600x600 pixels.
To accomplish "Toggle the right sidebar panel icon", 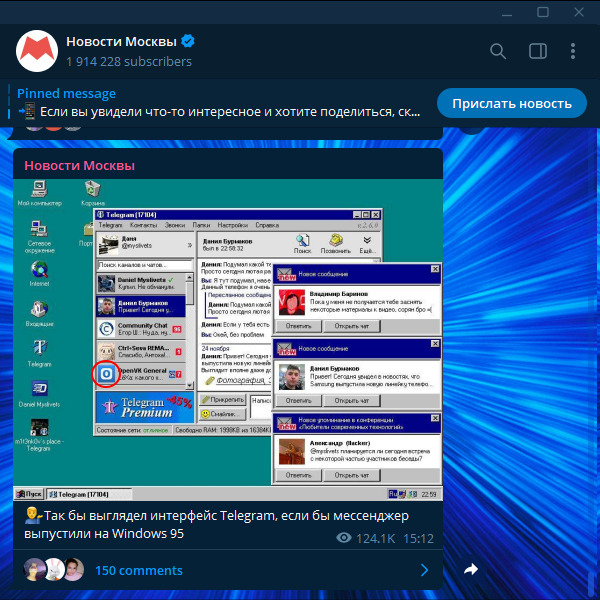I will tap(538, 51).
